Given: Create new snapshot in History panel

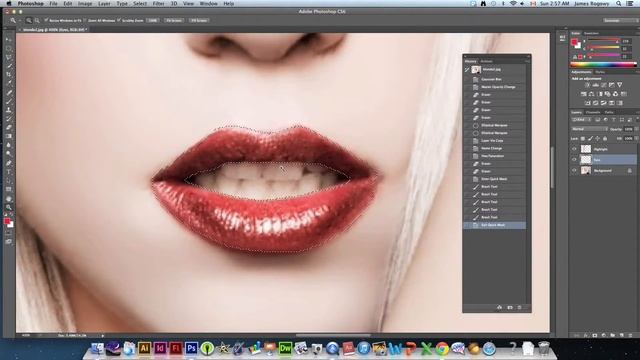Looking at the screenshot, I should click(x=510, y=307).
